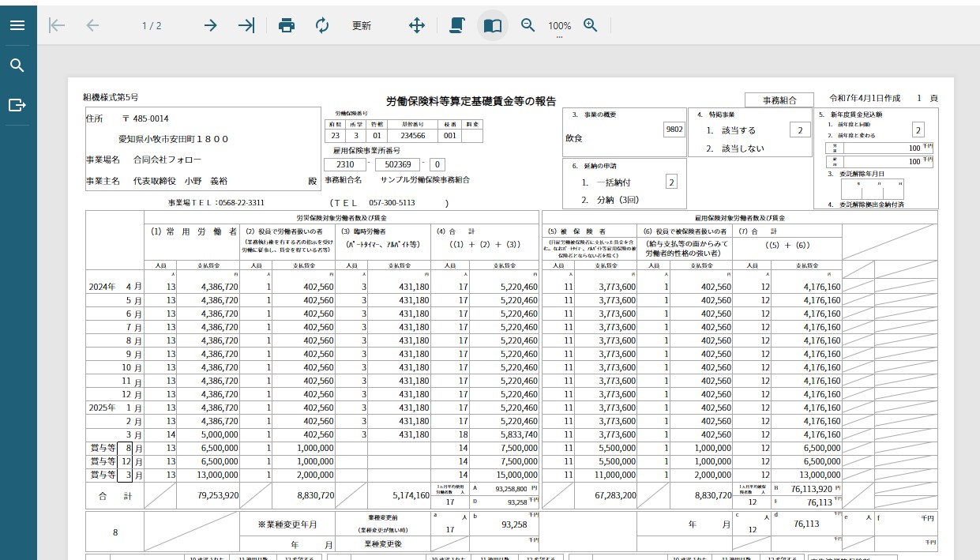
Task: Print the report
Action: 287,25
